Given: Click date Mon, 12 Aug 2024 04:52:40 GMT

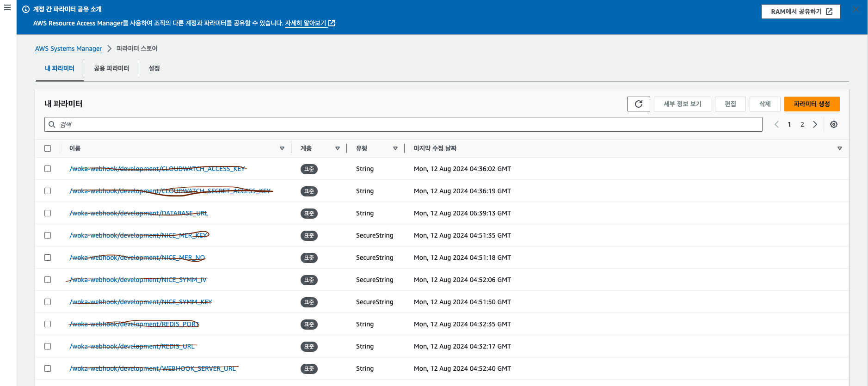Looking at the screenshot, I should coord(462,368).
